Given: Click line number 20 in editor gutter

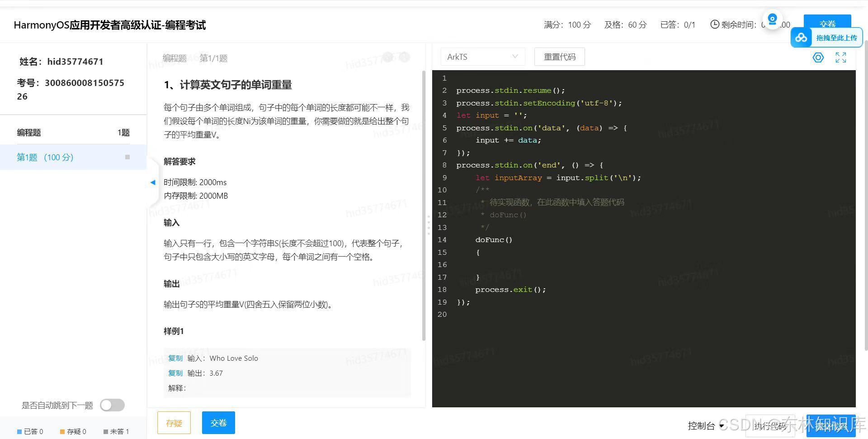Looking at the screenshot, I should coord(442,315).
